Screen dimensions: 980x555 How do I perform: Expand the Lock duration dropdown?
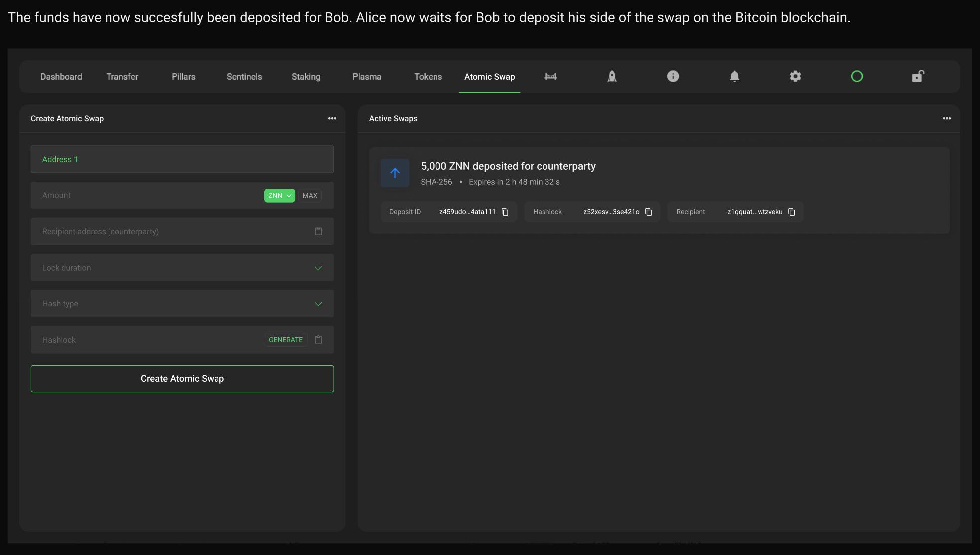pyautogui.click(x=318, y=268)
